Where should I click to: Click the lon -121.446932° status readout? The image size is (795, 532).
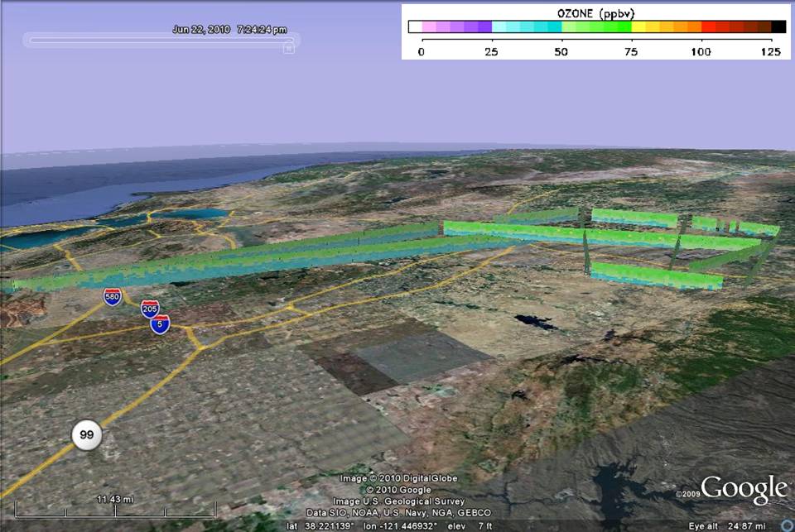pos(400,526)
